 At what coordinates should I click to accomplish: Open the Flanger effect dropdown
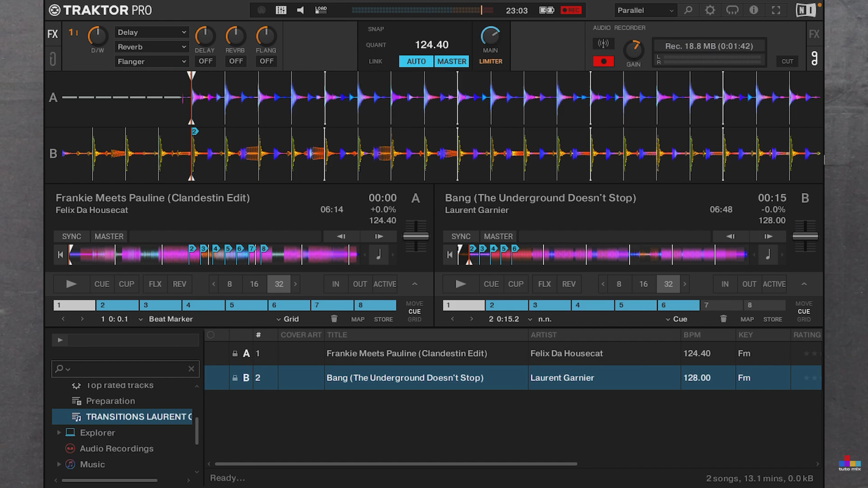(151, 61)
